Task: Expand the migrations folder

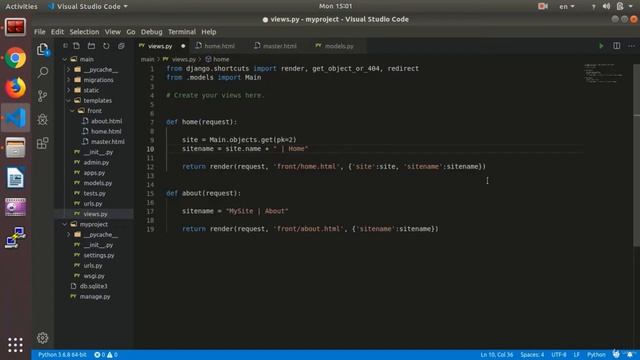Action: [x=69, y=80]
